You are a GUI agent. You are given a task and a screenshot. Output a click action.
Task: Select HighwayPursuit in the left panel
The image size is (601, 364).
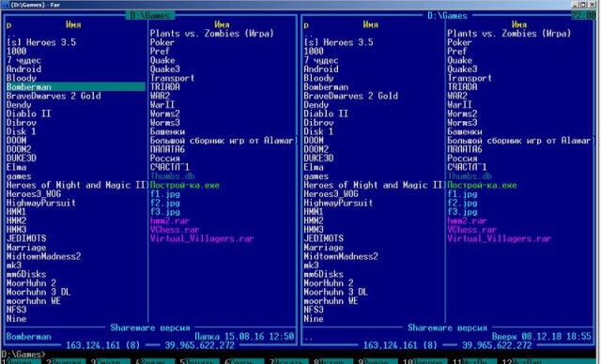tap(41, 203)
